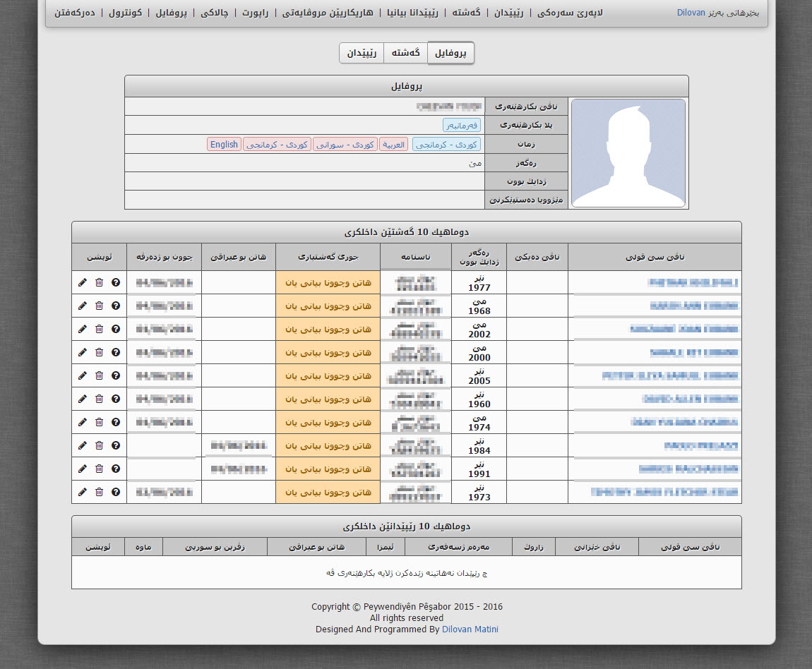Click the trash icon in the 1968 row
This screenshot has width=812, height=669.
pos(99,306)
